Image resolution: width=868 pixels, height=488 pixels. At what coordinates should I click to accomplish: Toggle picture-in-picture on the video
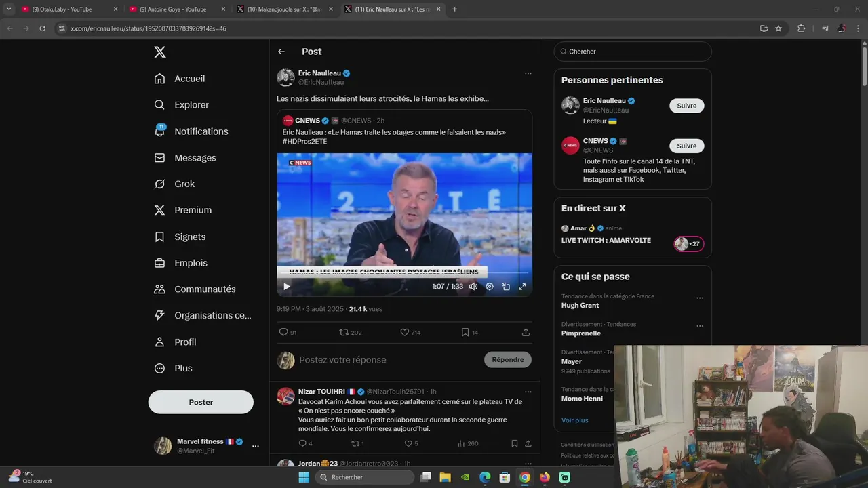tap(506, 287)
